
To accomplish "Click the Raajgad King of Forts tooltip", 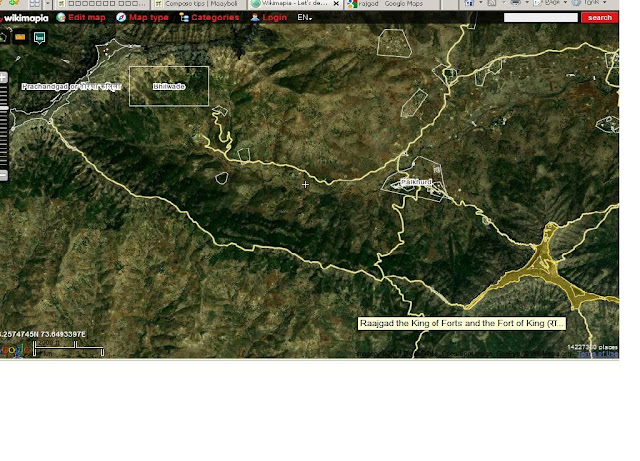I will (462, 323).
